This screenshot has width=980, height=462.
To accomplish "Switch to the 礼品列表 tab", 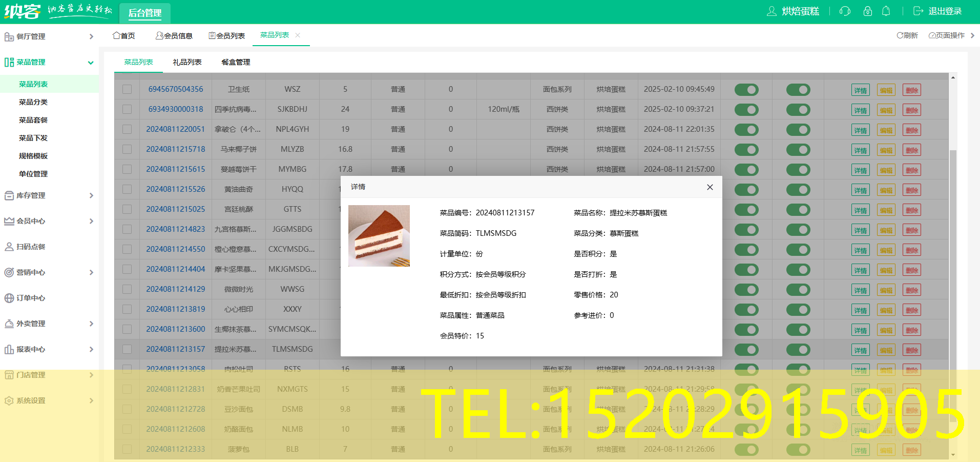I will tap(186, 62).
